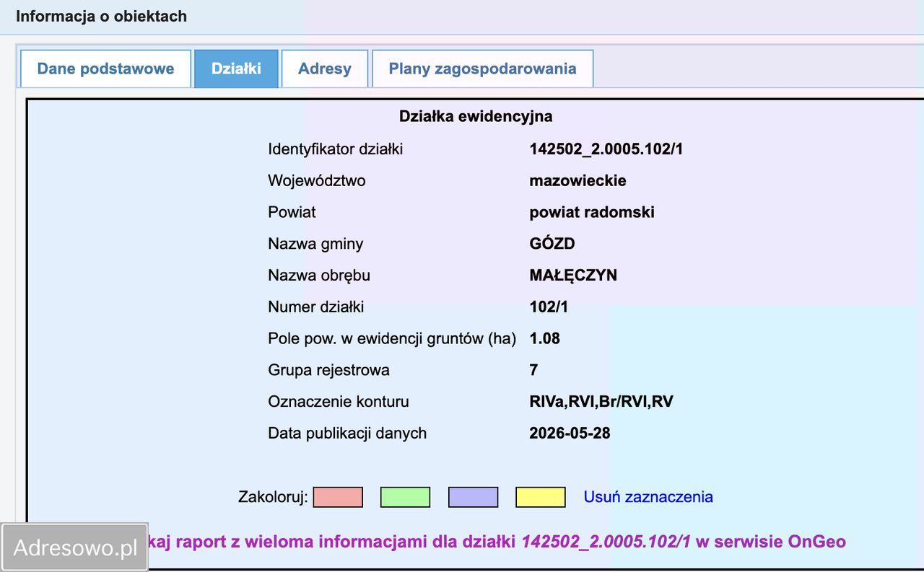Click the gmina name GÓZD
The height and width of the screenshot is (572, 924).
552,244
